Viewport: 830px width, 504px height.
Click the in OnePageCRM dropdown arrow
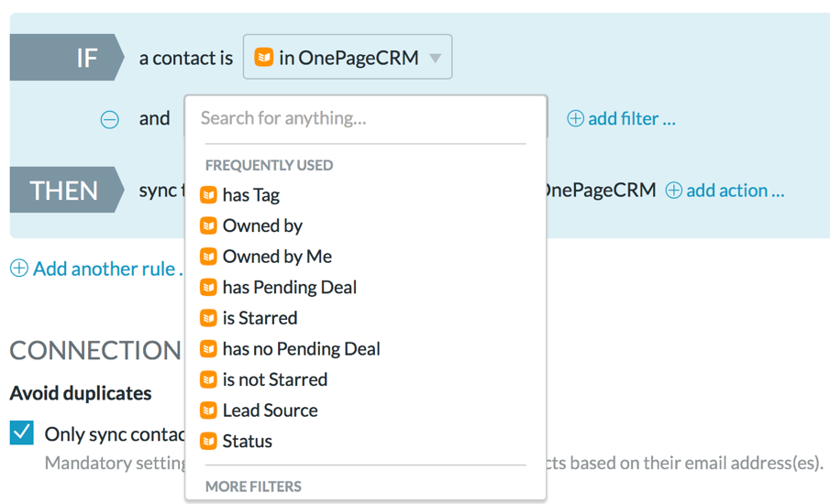(x=435, y=58)
